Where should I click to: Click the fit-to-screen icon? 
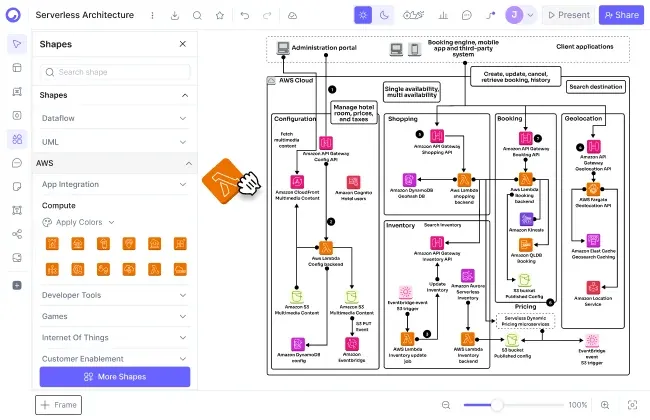click(x=632, y=405)
